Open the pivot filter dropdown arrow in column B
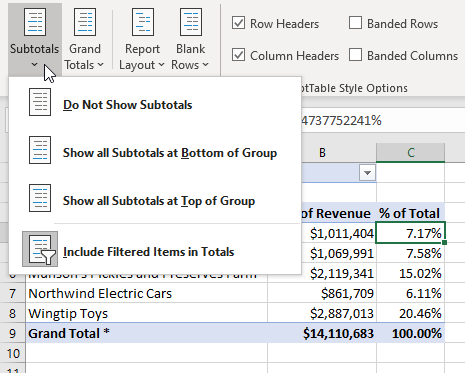The image size is (465, 373). (x=368, y=173)
